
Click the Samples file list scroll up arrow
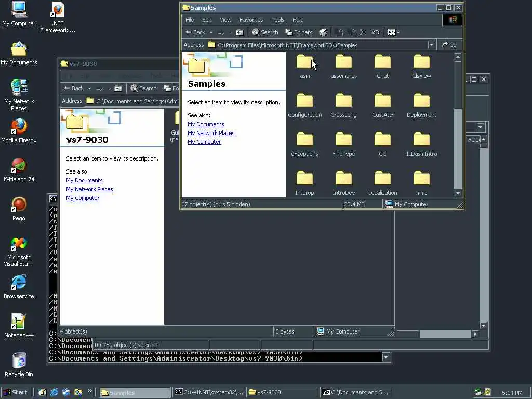coord(458,57)
